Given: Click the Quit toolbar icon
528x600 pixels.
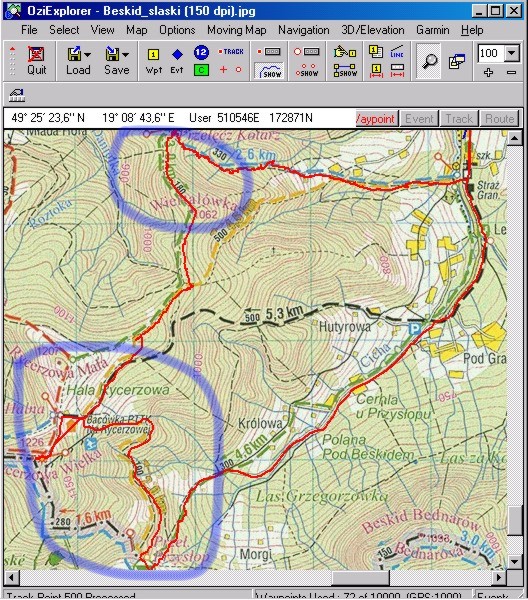Looking at the screenshot, I should point(36,60).
